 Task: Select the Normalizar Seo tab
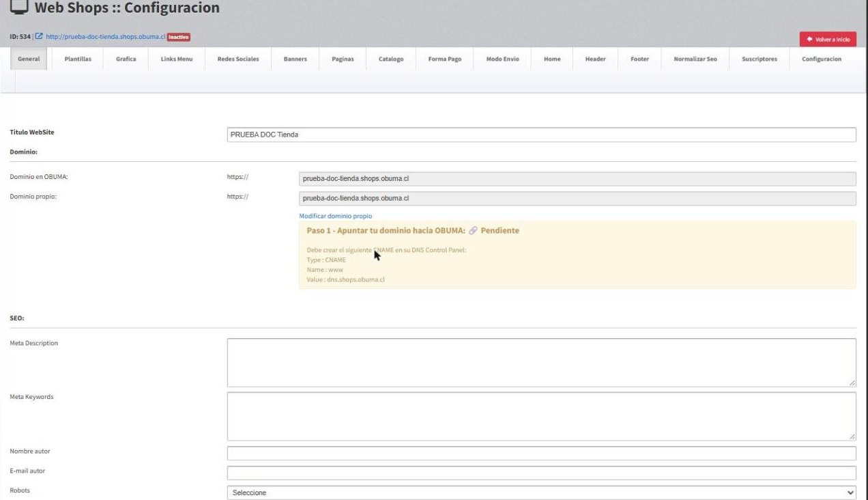pyautogui.click(x=695, y=59)
